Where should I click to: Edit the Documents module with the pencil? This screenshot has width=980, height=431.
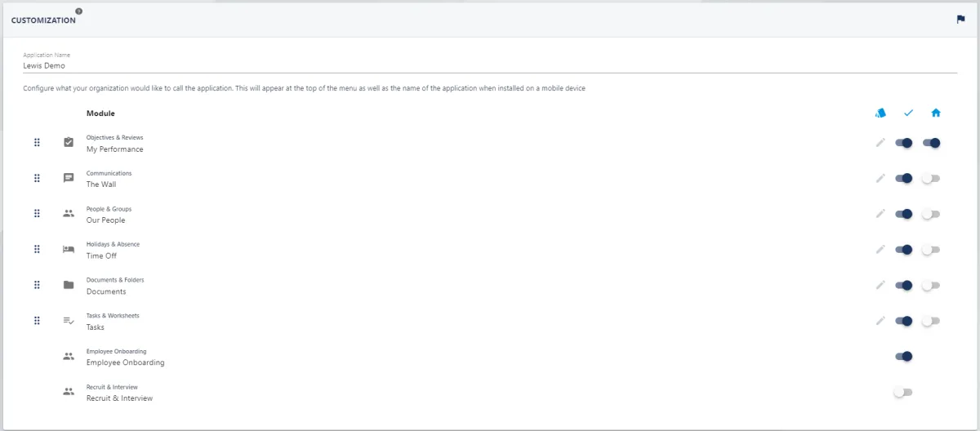point(880,285)
